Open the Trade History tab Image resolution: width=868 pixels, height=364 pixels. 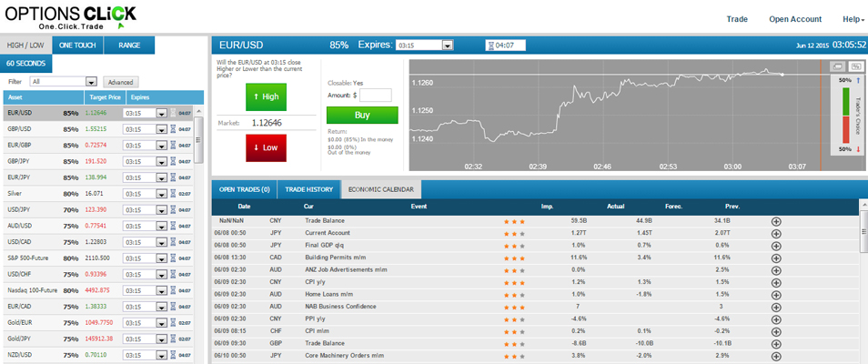(308, 189)
